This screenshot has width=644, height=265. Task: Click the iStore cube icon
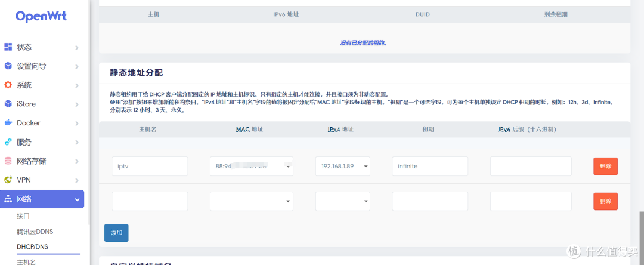coord(8,104)
